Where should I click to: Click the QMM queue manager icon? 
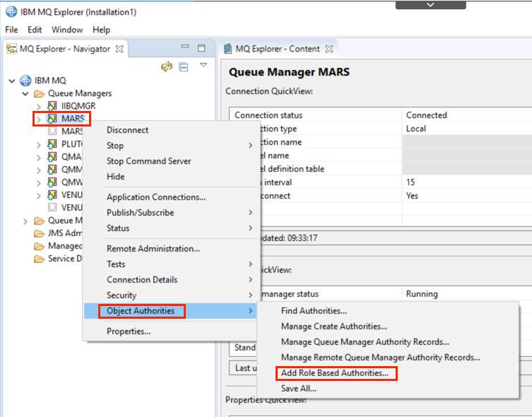tap(52, 170)
